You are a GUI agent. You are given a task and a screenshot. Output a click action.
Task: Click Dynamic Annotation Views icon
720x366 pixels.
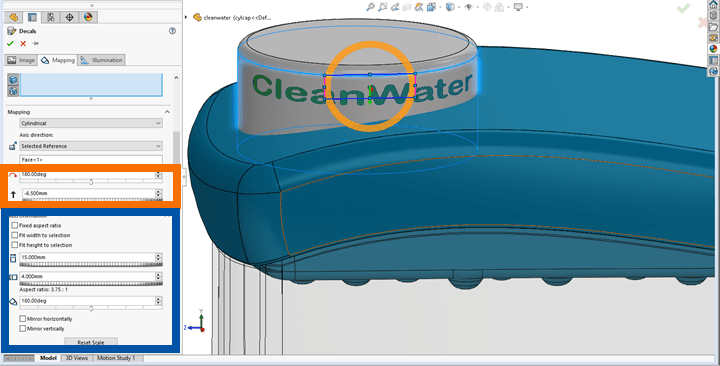(418, 7)
